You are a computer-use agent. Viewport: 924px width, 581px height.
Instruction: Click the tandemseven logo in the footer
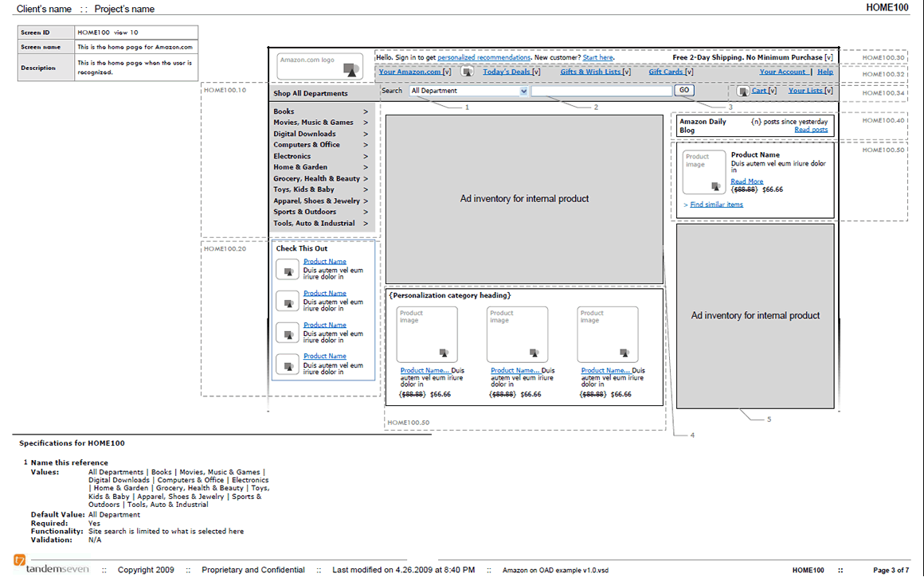(x=51, y=566)
